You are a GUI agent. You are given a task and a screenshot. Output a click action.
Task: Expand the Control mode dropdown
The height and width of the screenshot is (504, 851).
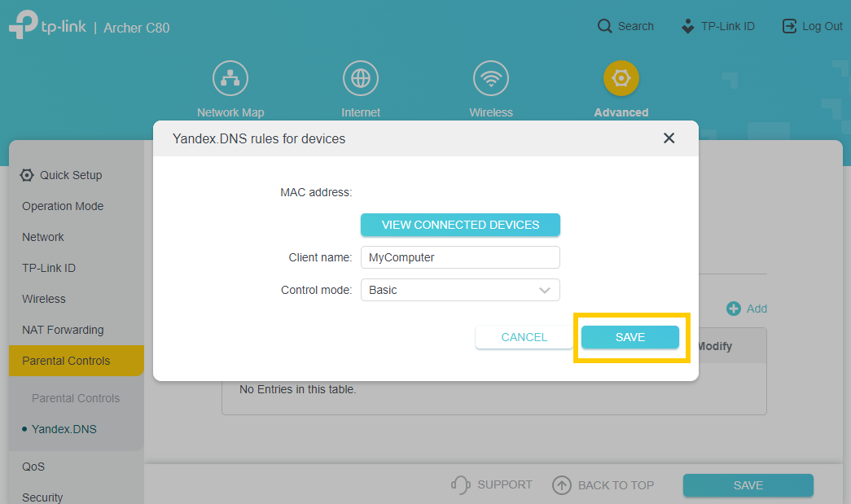(x=460, y=290)
